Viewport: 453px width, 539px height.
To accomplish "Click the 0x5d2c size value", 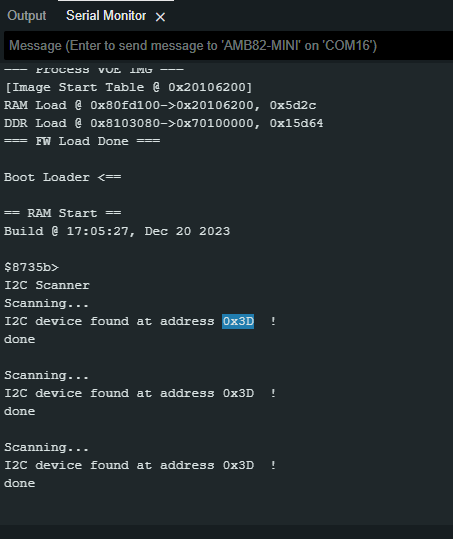I will [293, 105].
